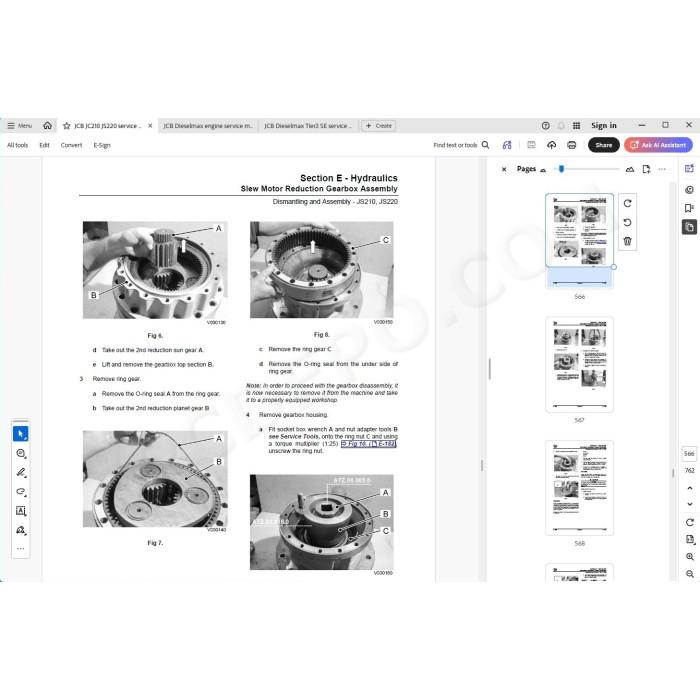This screenshot has width=700, height=700.
Task: Click the Share button
Action: tap(604, 145)
